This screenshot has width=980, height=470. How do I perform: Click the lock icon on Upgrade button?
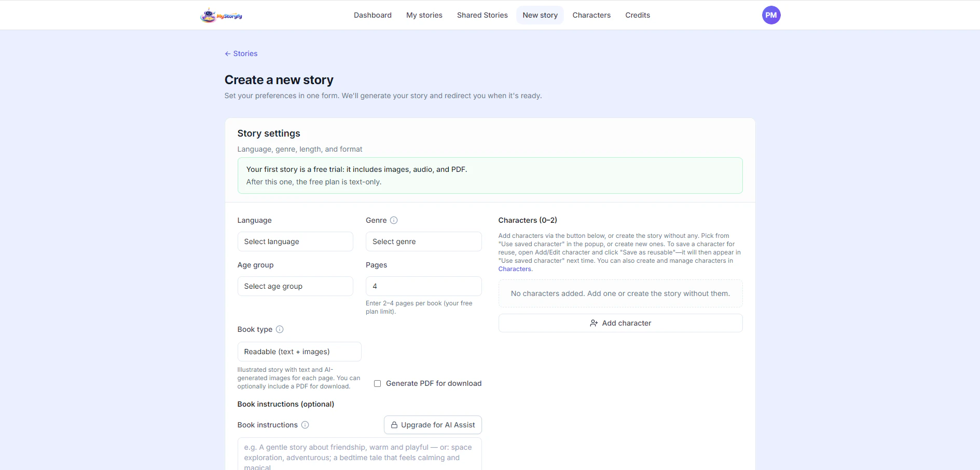coord(394,425)
